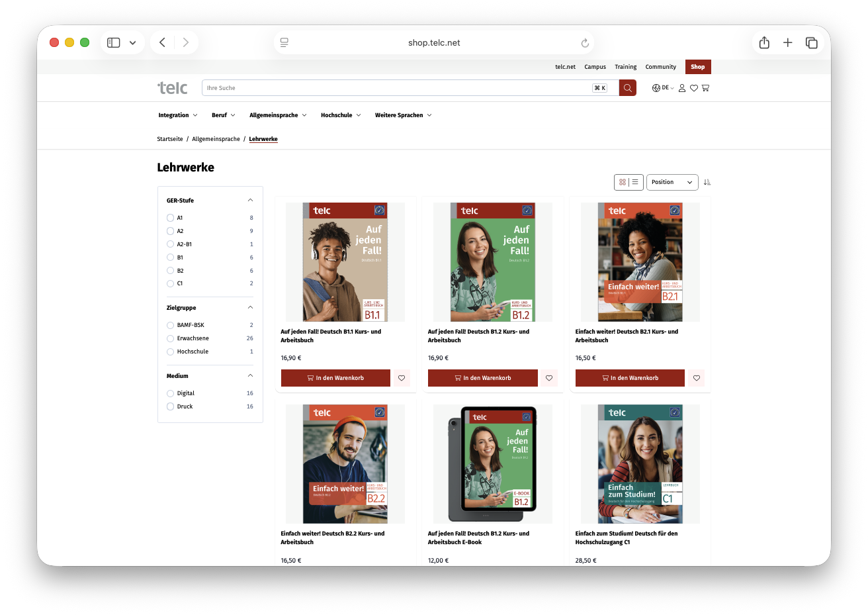Reload the page in browser
868x615 pixels.
(585, 43)
